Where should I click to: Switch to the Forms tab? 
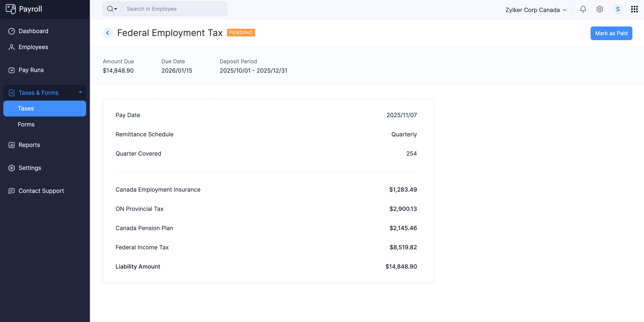click(x=26, y=124)
